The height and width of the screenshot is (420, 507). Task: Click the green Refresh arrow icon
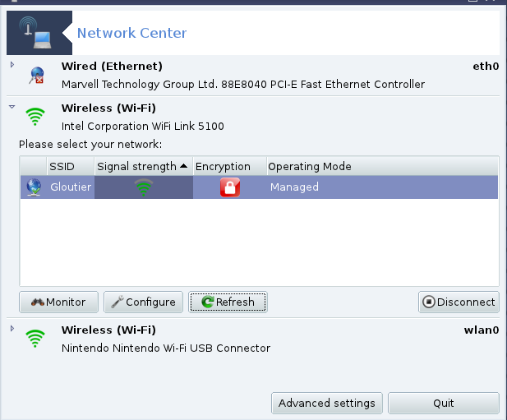point(208,302)
